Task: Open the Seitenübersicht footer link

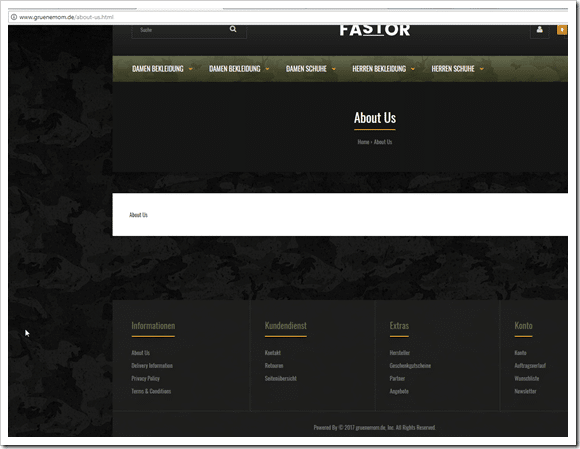Action: coord(281,378)
